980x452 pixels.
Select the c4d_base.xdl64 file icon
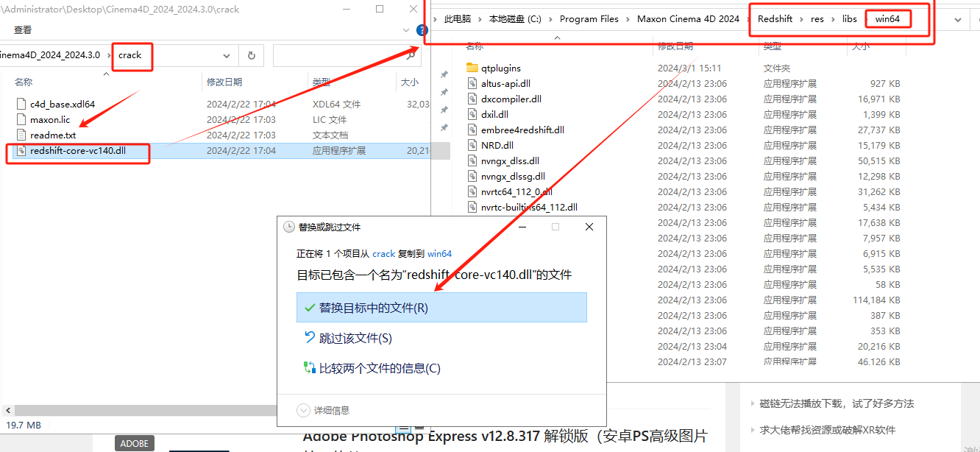pyautogui.click(x=21, y=105)
